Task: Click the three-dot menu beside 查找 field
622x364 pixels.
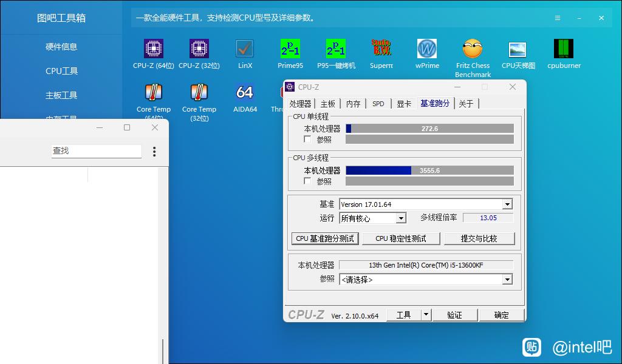Action: pyautogui.click(x=154, y=151)
